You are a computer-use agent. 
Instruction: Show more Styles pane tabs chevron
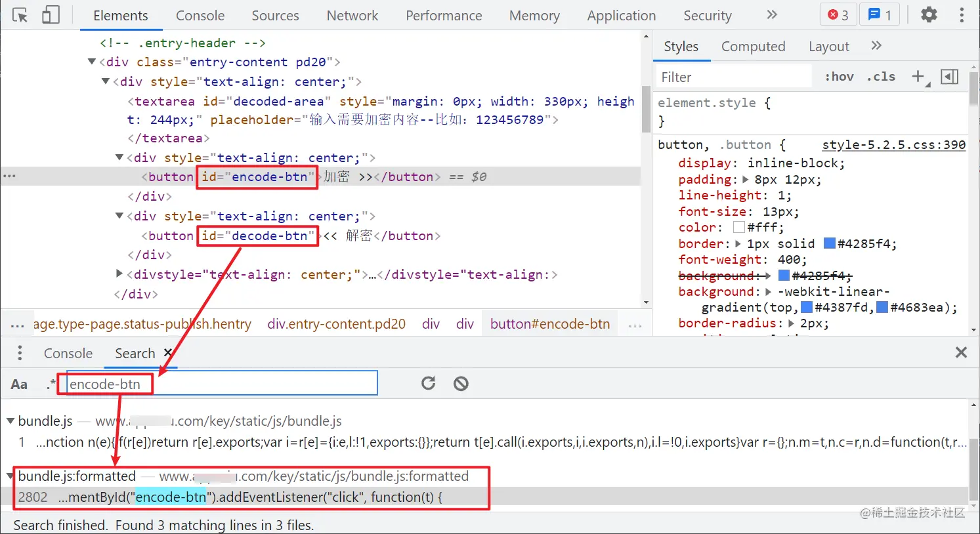point(876,45)
